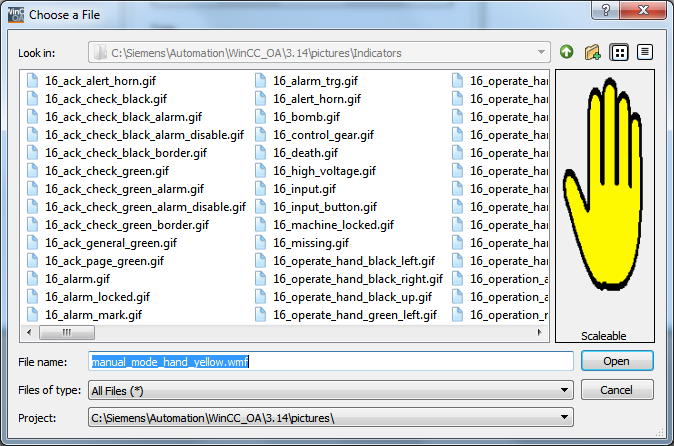Create new folder icon

pos(592,52)
